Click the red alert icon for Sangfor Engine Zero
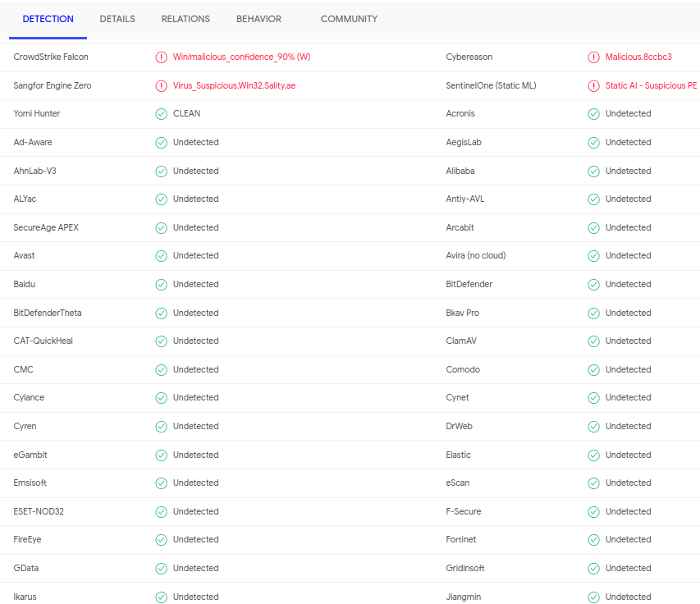This screenshot has width=700, height=604. [161, 85]
